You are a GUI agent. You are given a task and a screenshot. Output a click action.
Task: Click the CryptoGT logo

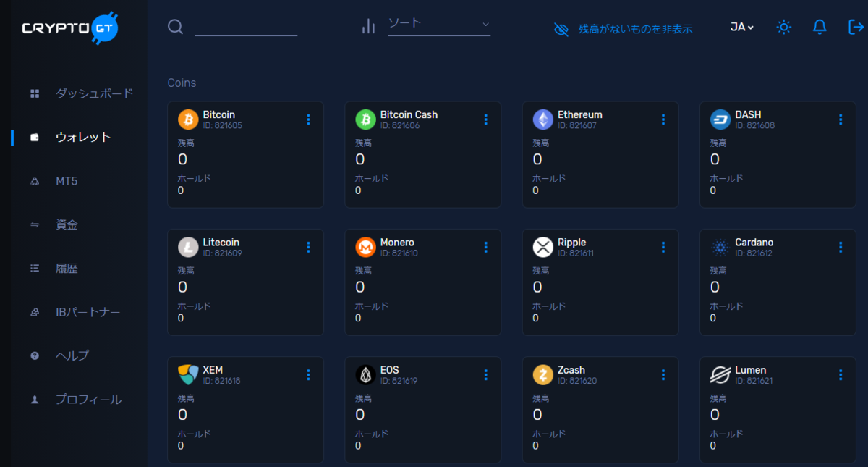pos(70,28)
